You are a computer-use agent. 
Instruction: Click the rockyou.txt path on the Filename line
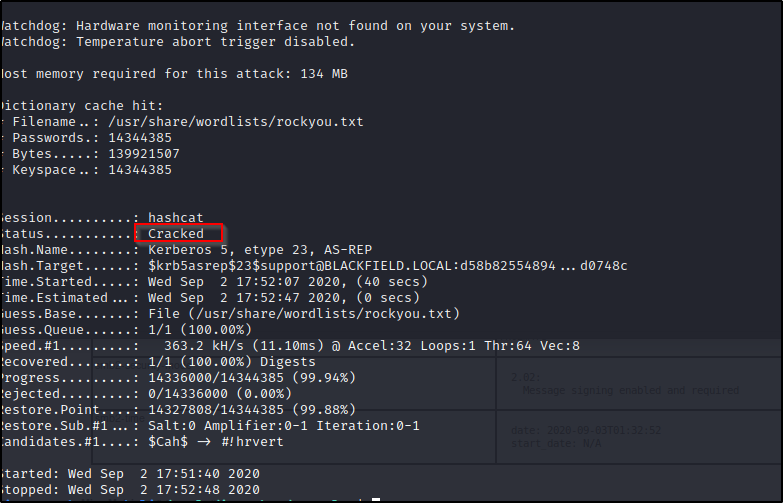236,122
